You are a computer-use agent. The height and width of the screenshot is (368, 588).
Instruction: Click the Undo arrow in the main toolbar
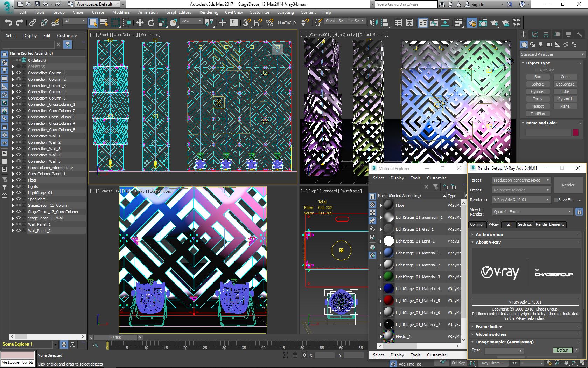coord(8,23)
